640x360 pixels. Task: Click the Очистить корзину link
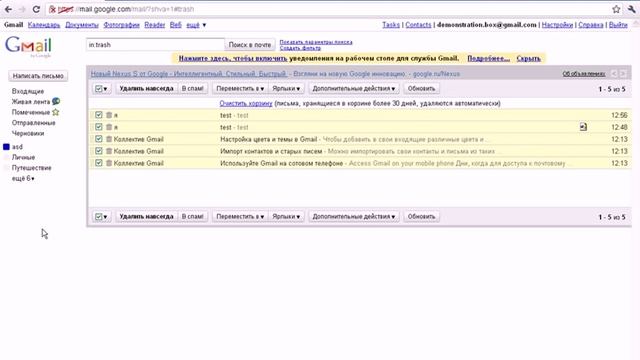coord(246,103)
